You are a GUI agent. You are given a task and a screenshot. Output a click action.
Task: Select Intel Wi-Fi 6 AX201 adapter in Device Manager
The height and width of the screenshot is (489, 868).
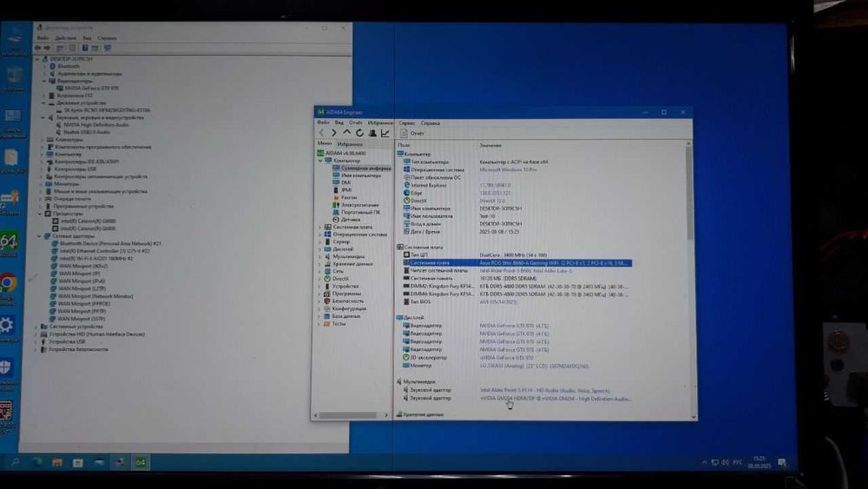click(x=92, y=259)
